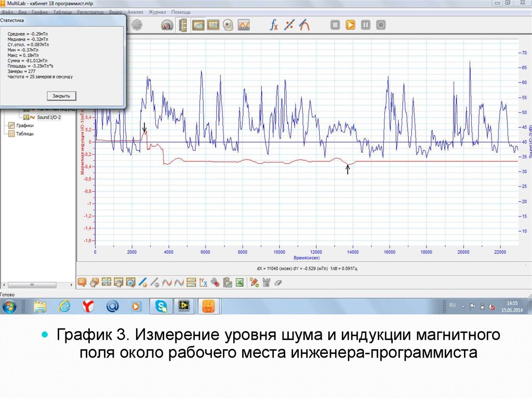Viewport: 532px width, 398px height.
Task: Click the horizontal scrollbar under left panel
Action: point(36,284)
